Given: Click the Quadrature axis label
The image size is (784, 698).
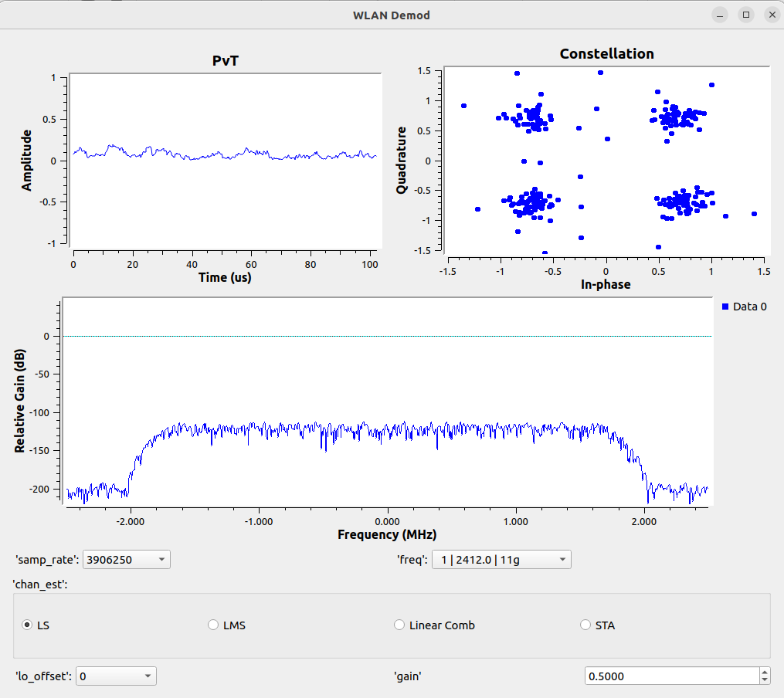Looking at the screenshot, I should [401, 160].
